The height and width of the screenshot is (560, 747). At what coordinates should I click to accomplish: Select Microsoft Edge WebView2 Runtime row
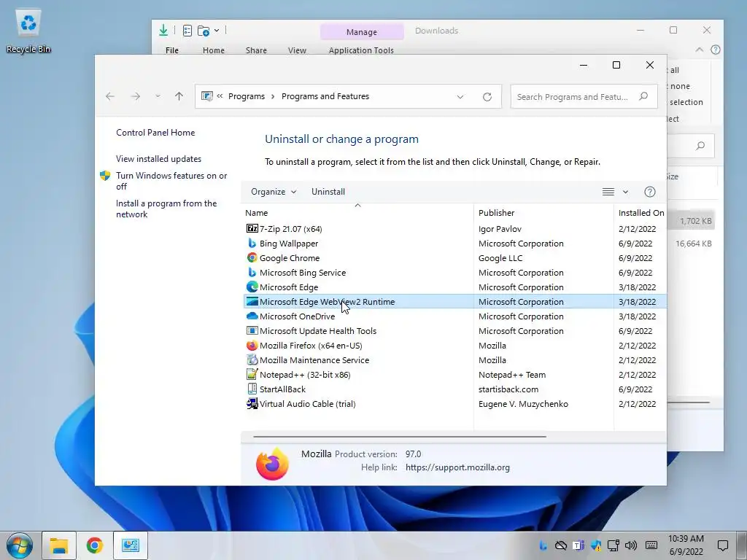(455, 301)
